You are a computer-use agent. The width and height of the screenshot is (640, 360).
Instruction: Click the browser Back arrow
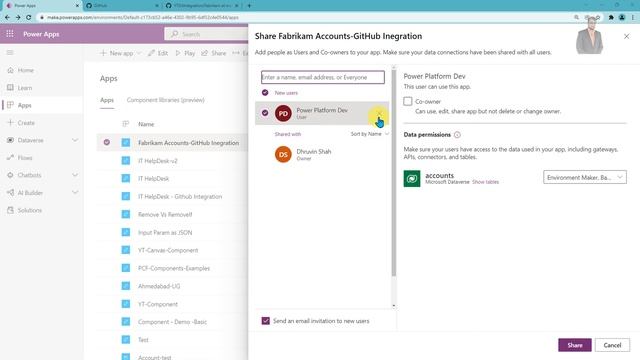(x=7, y=18)
